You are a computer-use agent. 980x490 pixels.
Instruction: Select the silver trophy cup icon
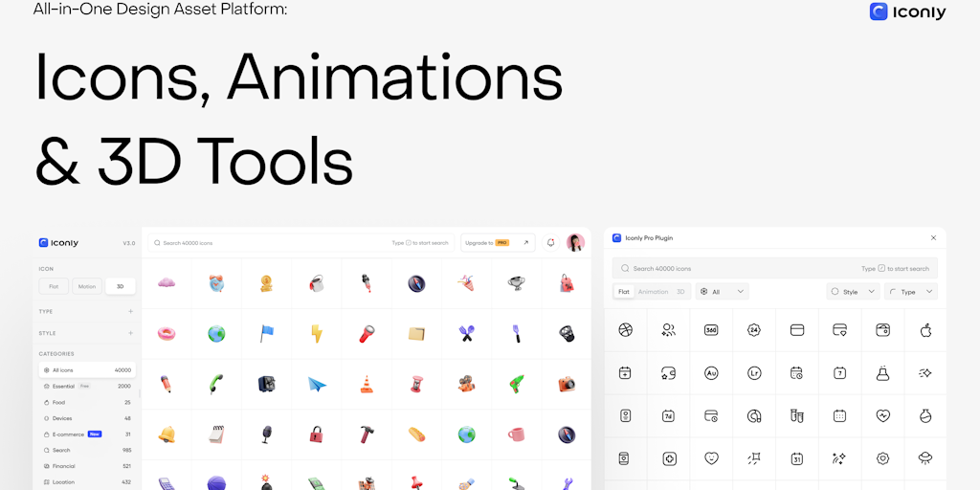(516, 283)
